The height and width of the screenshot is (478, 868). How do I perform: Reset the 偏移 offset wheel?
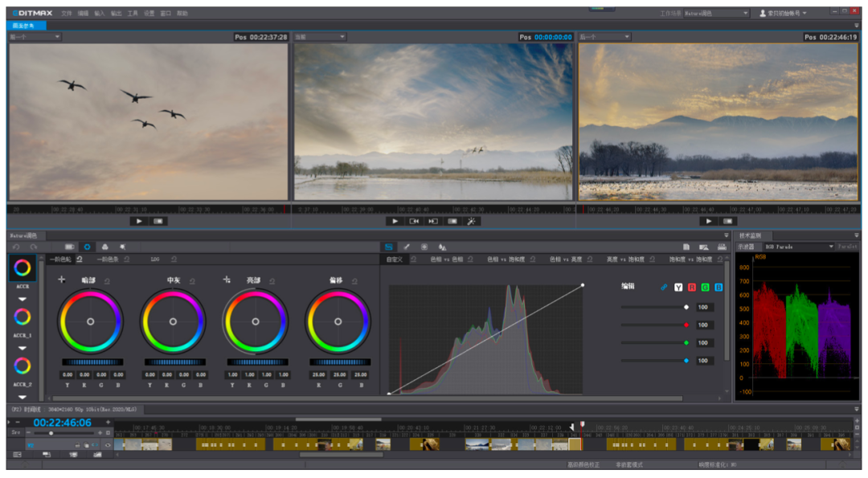[354, 281]
